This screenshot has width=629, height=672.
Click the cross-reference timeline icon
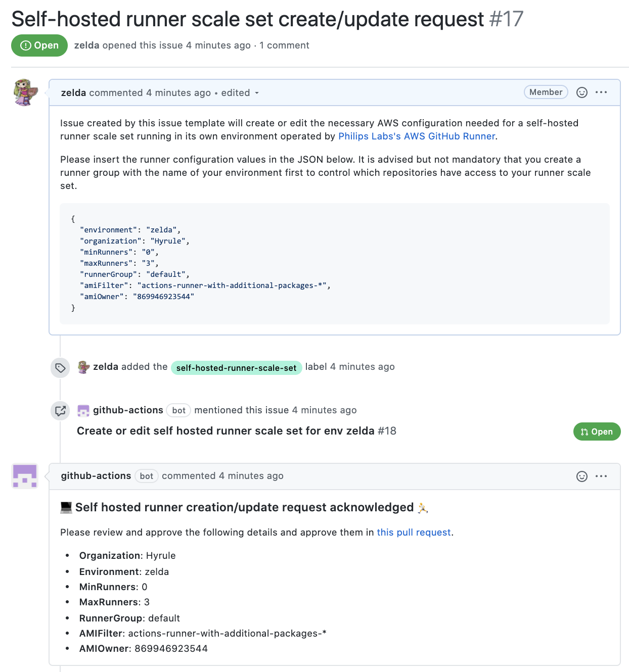[x=60, y=411]
